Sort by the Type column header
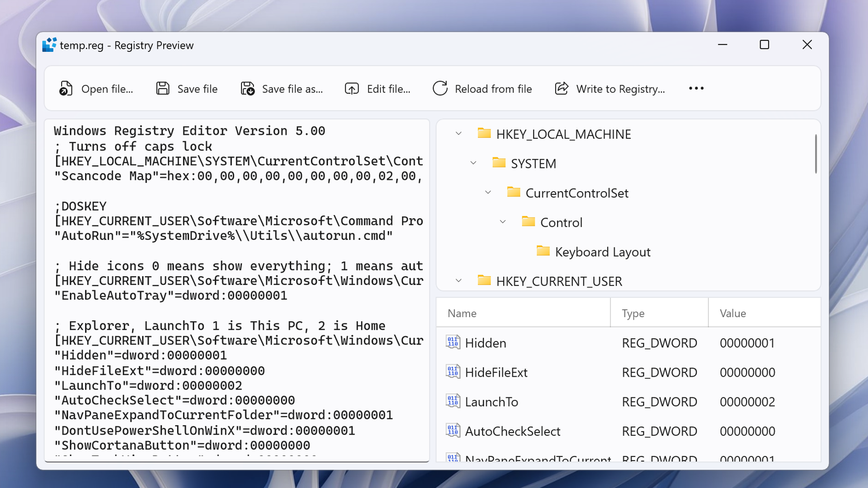Screen dimensions: 868x488 pos(659,313)
